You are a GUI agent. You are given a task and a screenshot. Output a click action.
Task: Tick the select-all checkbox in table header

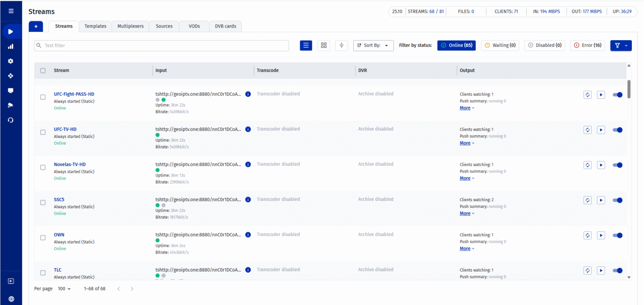tap(43, 71)
